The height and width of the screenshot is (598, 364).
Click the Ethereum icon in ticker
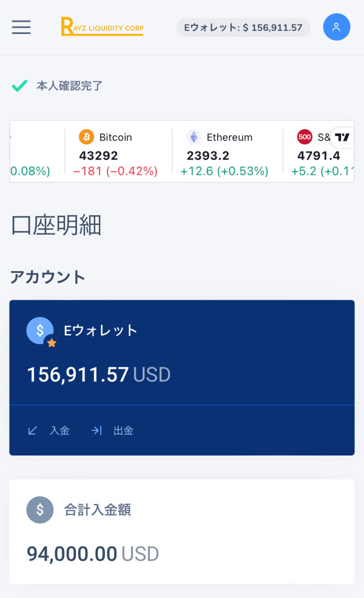[x=194, y=137]
